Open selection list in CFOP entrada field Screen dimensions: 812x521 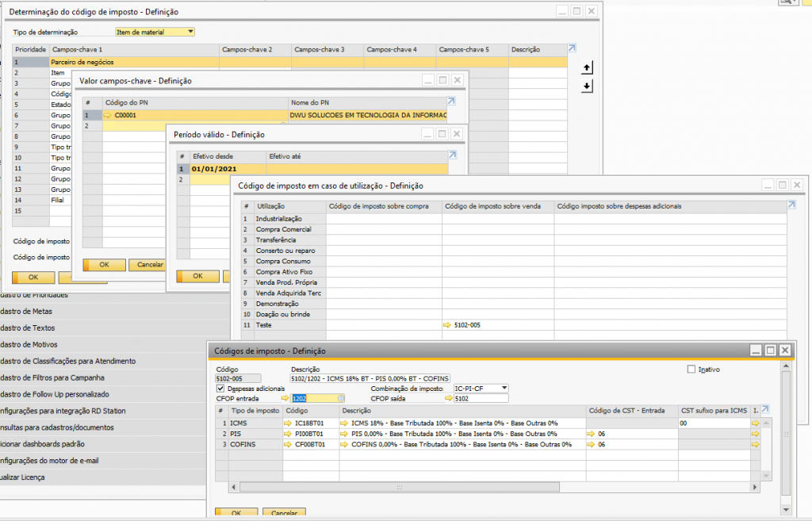point(341,399)
